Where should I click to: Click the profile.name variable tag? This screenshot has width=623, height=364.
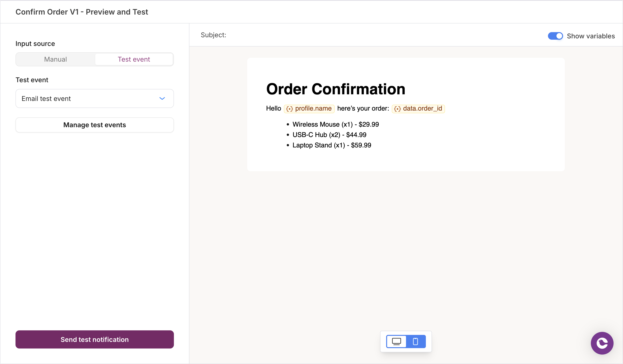coord(309,109)
